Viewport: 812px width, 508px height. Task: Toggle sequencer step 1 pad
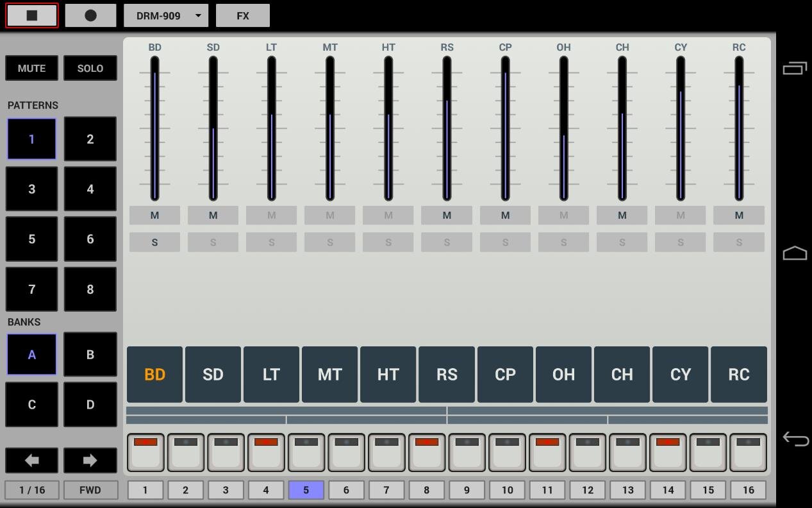pos(145,452)
